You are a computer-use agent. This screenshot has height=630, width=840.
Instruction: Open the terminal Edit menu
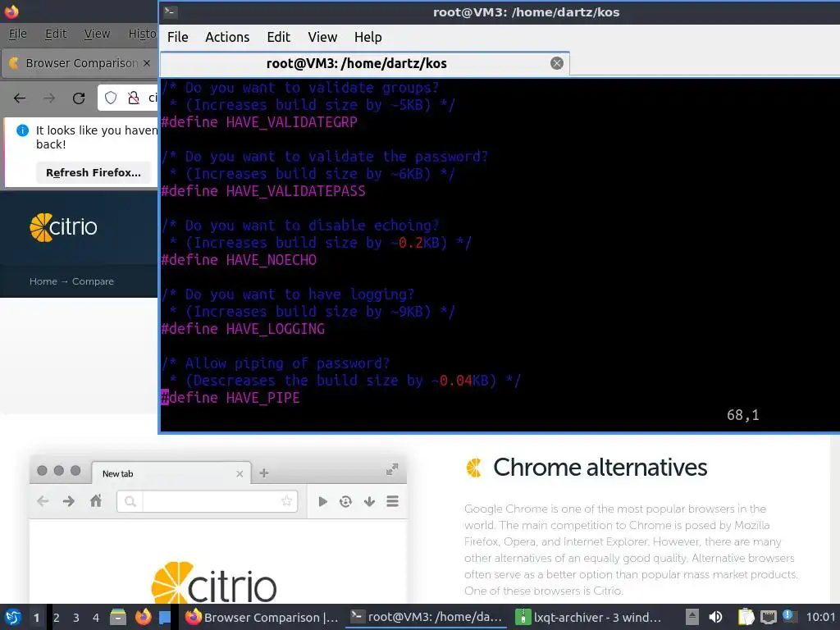click(x=279, y=37)
